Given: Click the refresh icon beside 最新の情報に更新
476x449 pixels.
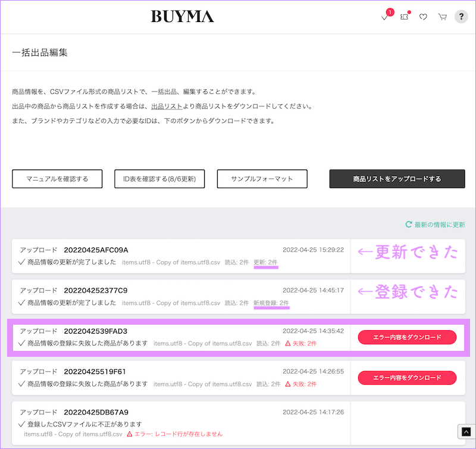Looking at the screenshot, I should click(x=408, y=225).
